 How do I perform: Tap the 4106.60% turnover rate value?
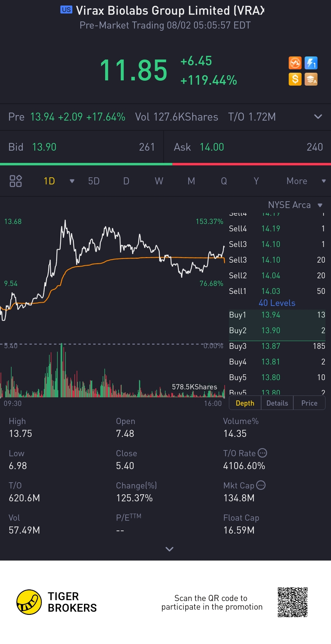(x=244, y=466)
